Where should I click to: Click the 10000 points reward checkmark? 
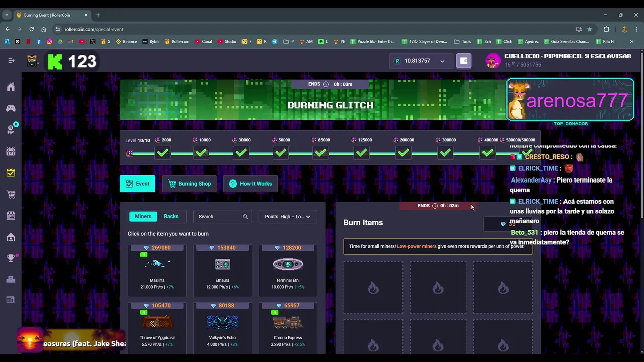coord(201,153)
